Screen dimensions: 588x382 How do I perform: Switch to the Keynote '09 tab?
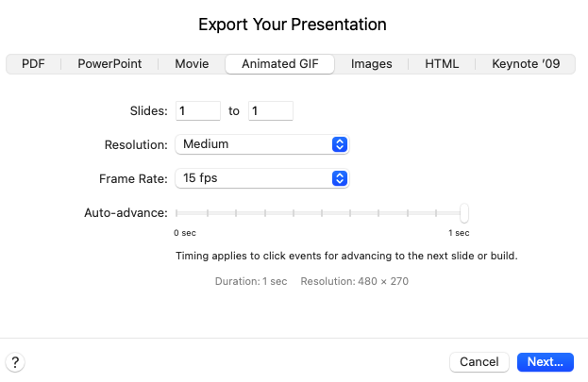(x=526, y=64)
